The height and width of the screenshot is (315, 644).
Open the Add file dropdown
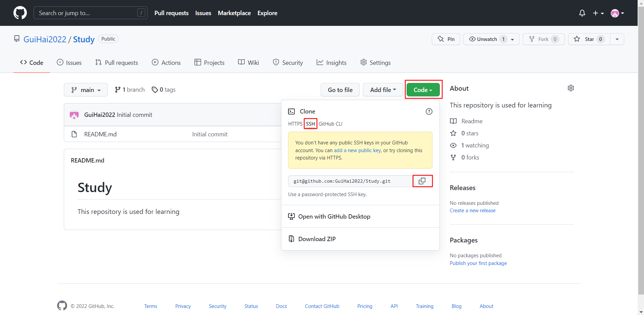click(x=383, y=90)
